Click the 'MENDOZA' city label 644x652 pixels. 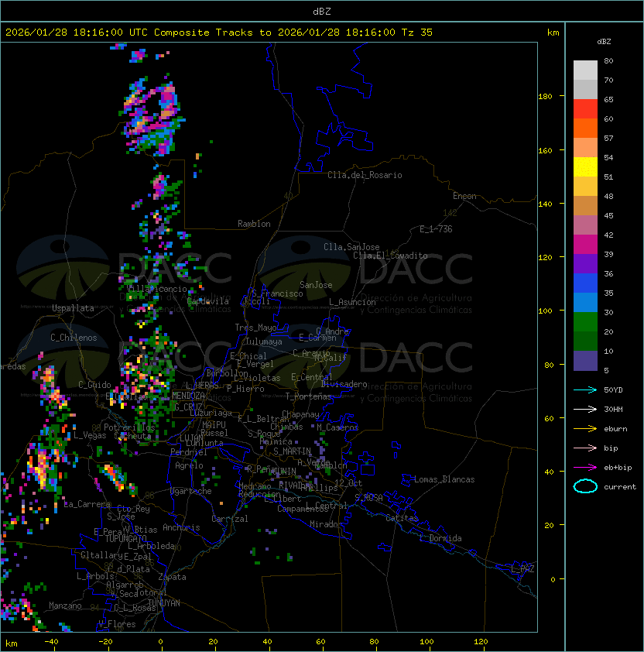[x=188, y=396]
